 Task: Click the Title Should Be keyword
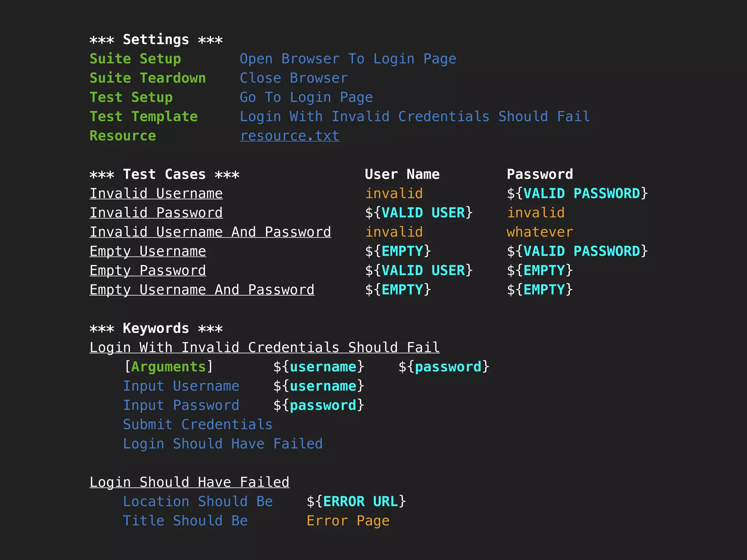click(x=185, y=521)
